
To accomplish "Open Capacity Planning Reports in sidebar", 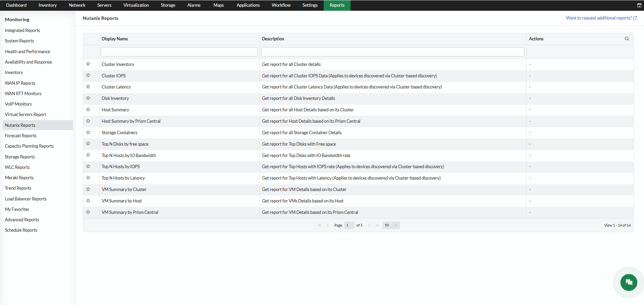I will click(x=29, y=146).
